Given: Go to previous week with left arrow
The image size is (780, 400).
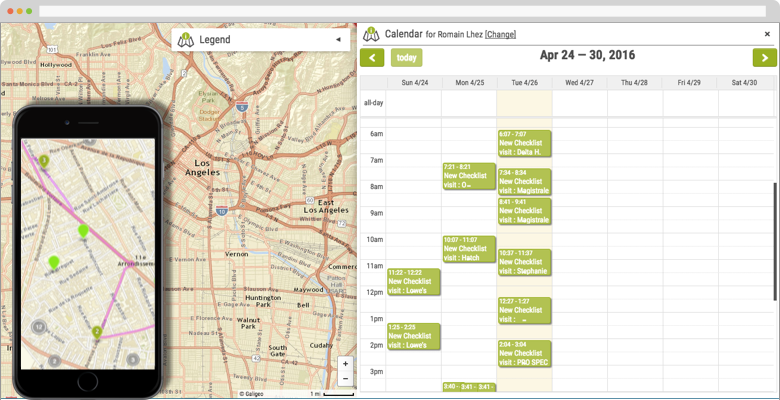Looking at the screenshot, I should pos(372,58).
